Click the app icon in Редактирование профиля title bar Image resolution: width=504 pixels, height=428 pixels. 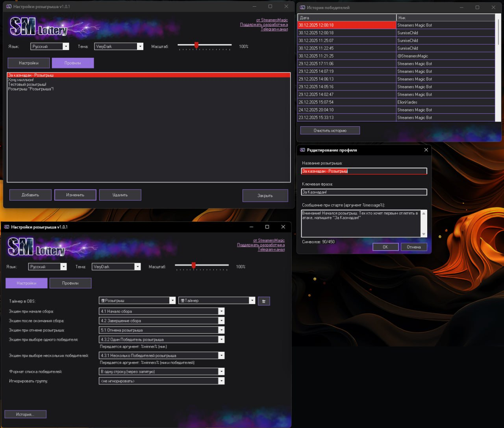pos(302,150)
